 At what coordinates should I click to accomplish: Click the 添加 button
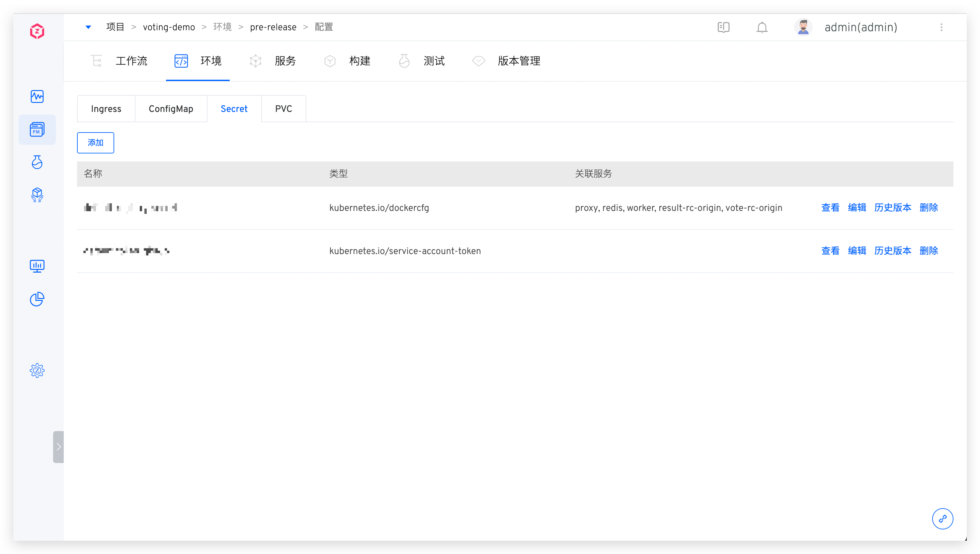pyautogui.click(x=95, y=143)
